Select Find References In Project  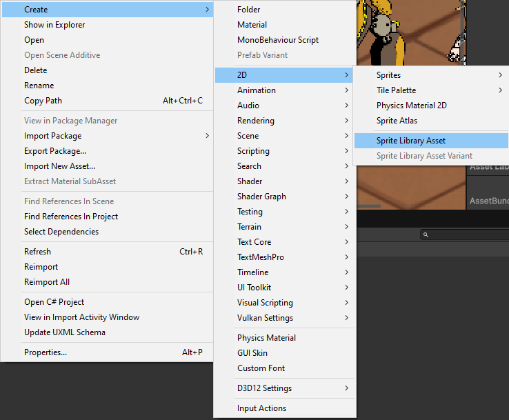[x=71, y=217]
